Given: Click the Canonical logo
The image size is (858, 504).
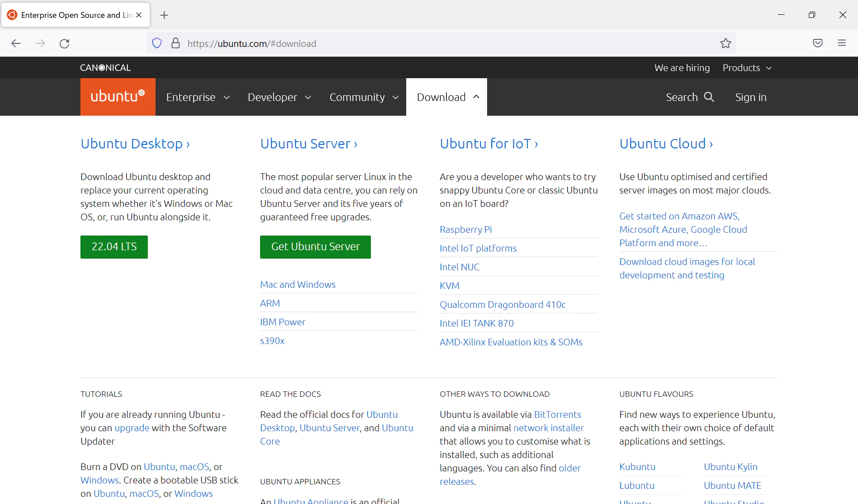Looking at the screenshot, I should (x=105, y=68).
